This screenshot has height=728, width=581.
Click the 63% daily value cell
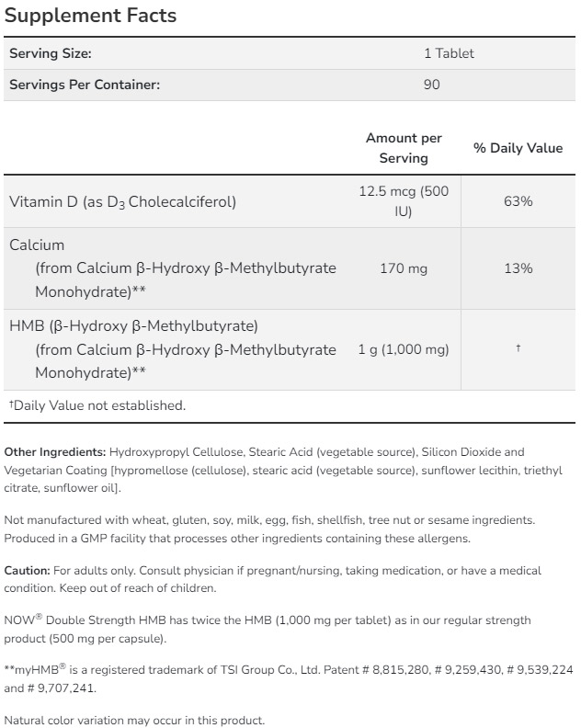point(518,201)
